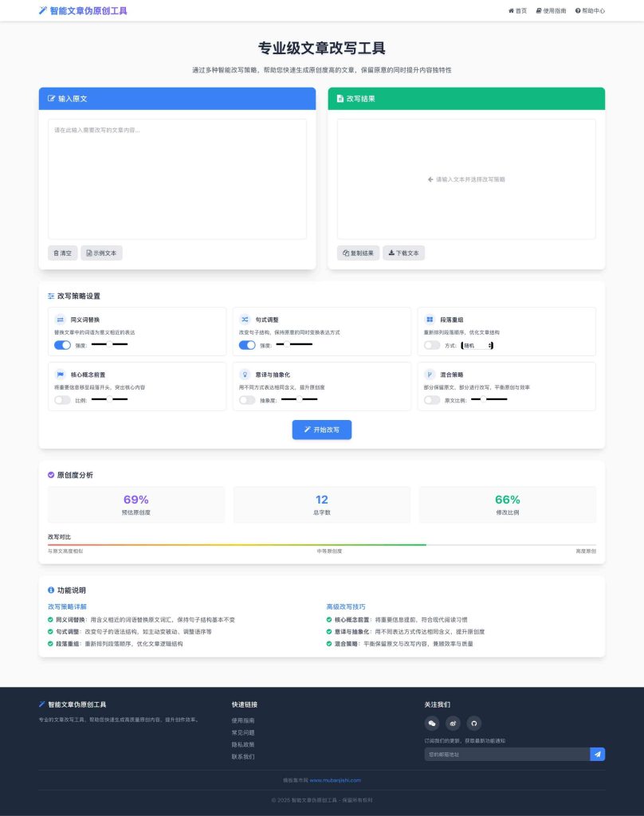Image resolution: width=644 pixels, height=816 pixels.
Task: Enable the 段落重组 toggle switch
Action: [432, 345]
